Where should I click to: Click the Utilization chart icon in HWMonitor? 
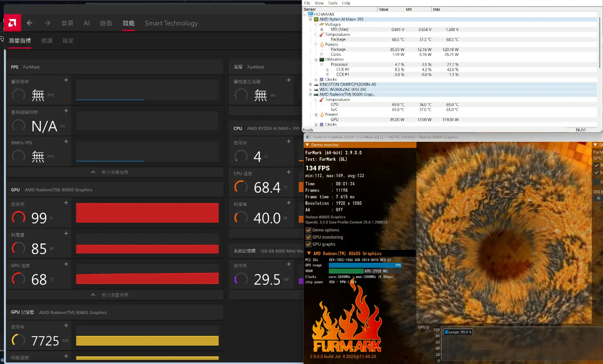point(322,59)
